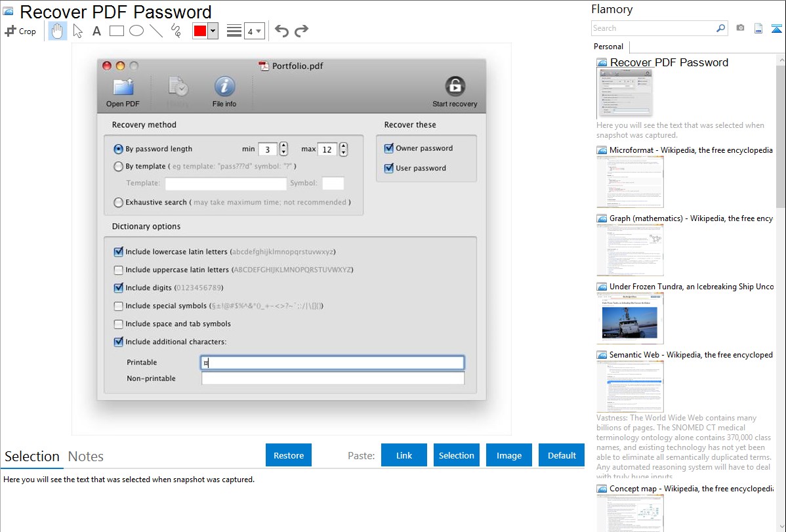Focus the Printable characters field
786x532 pixels.
(x=333, y=363)
